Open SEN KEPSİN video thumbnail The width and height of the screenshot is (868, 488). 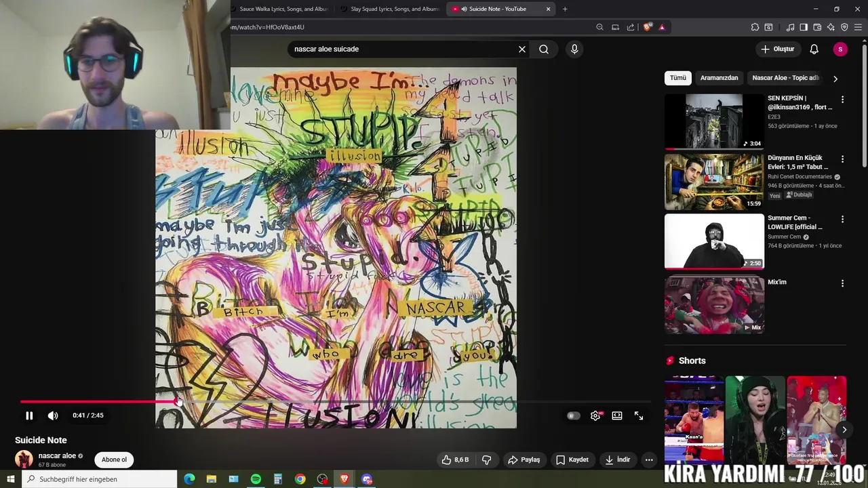pyautogui.click(x=714, y=121)
